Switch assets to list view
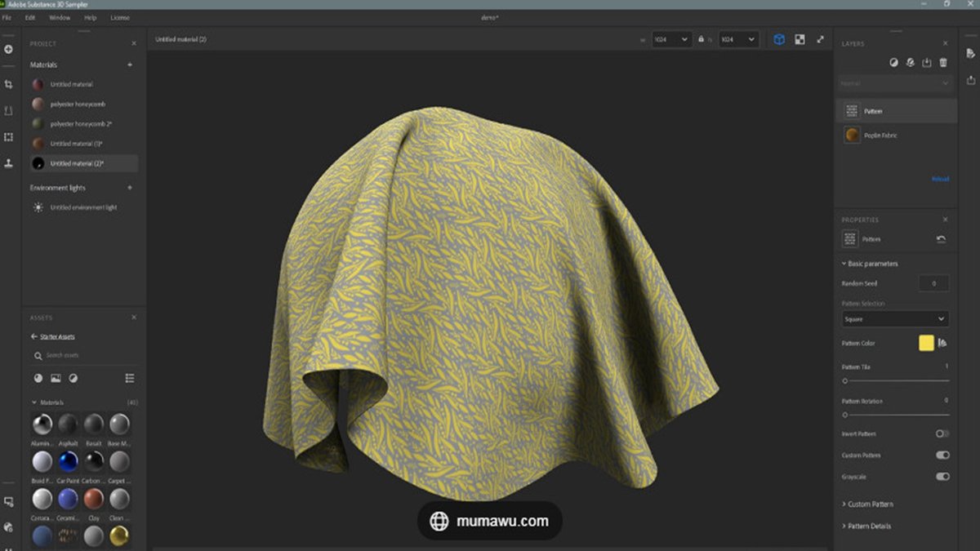 (x=130, y=378)
